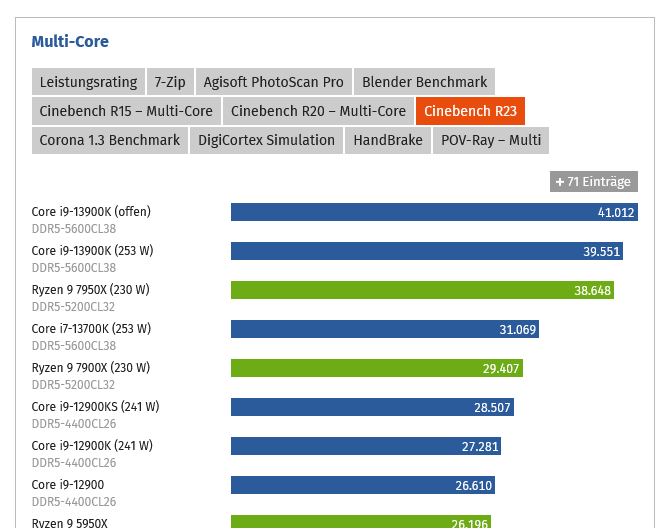Expand the list with + 71 Einträge

pyautogui.click(x=593, y=182)
